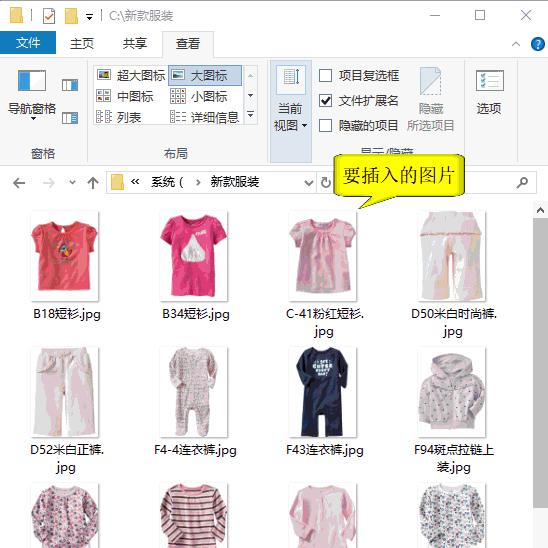Click the search magnifier icon
The height and width of the screenshot is (548, 548).
[x=522, y=182]
